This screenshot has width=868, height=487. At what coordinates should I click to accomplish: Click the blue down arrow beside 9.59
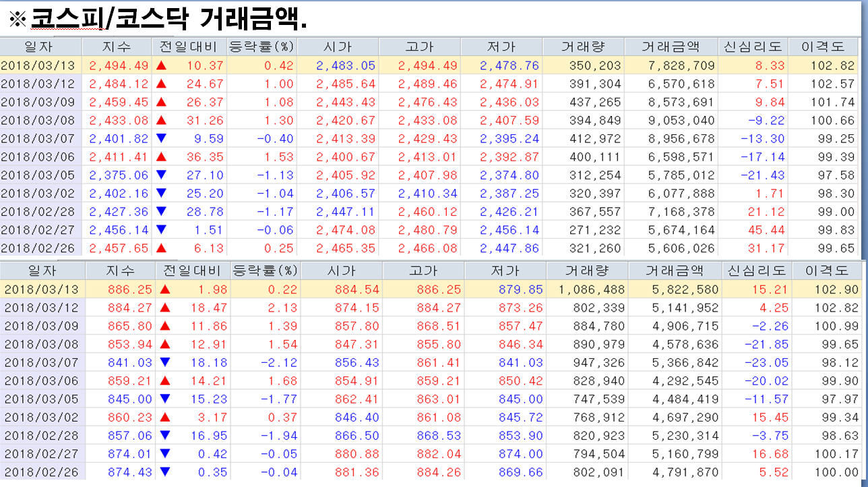161,138
